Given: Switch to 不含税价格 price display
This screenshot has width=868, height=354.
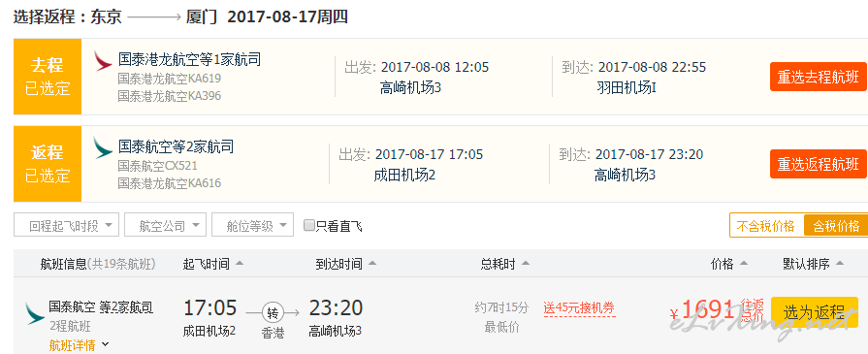Looking at the screenshot, I should [767, 225].
